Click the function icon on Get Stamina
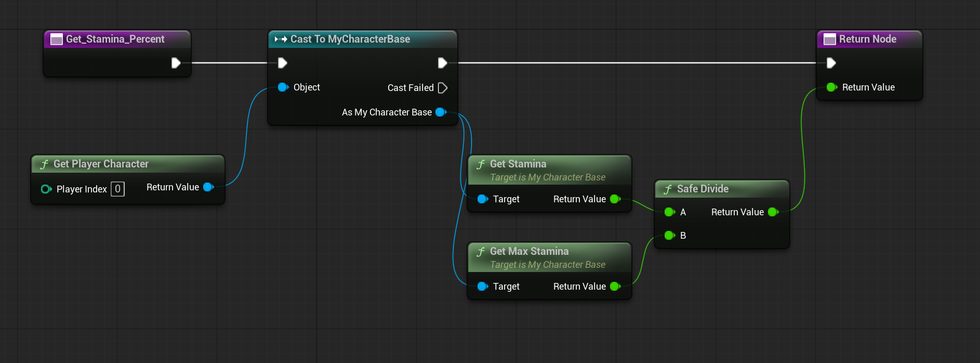Screen dimensions: 980x363 [481, 164]
